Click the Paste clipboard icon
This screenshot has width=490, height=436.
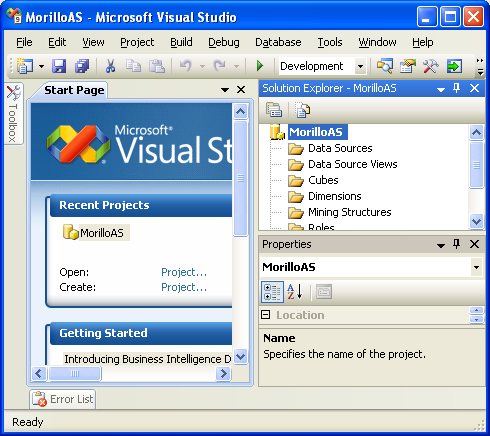pos(156,66)
